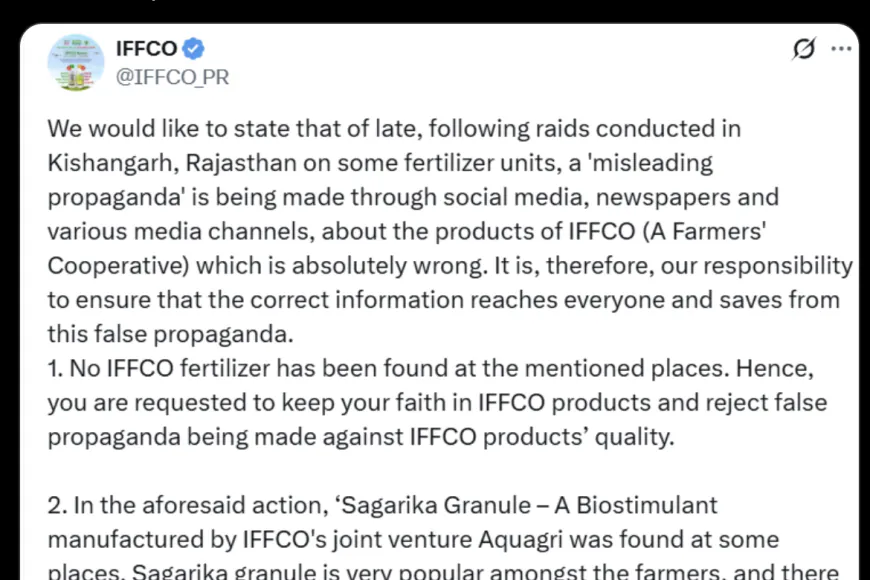
Task: Click the text 'IFFCO products' quality.'
Action: click(542, 437)
